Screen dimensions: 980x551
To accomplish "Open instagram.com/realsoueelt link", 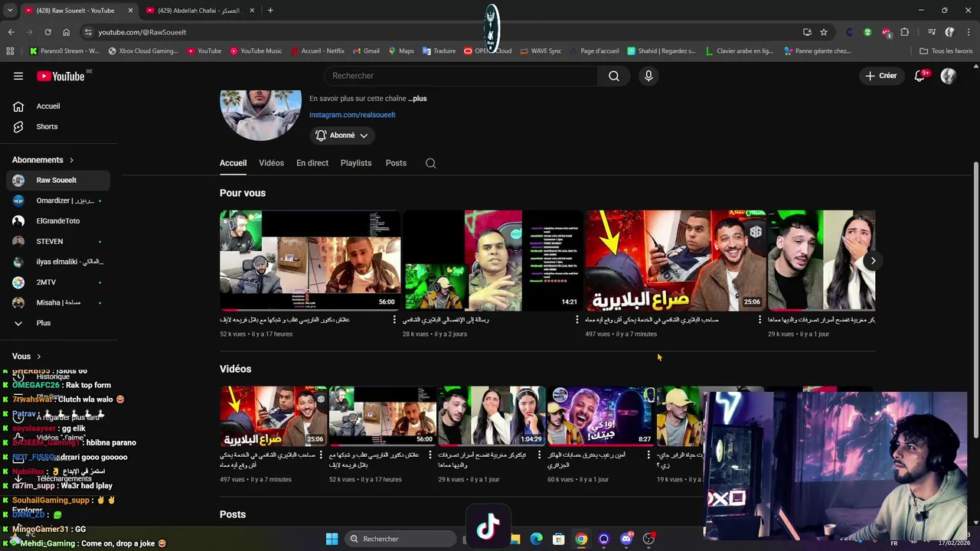I will tap(352, 115).
